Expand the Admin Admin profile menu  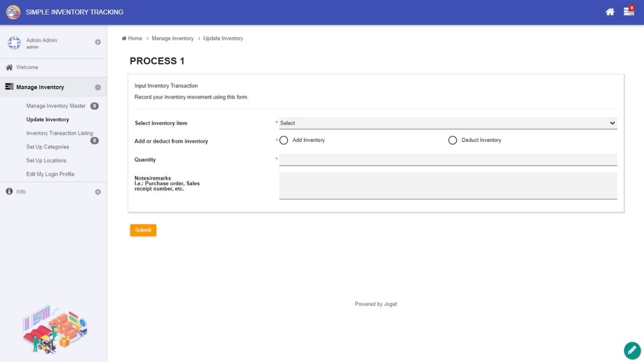point(98,42)
